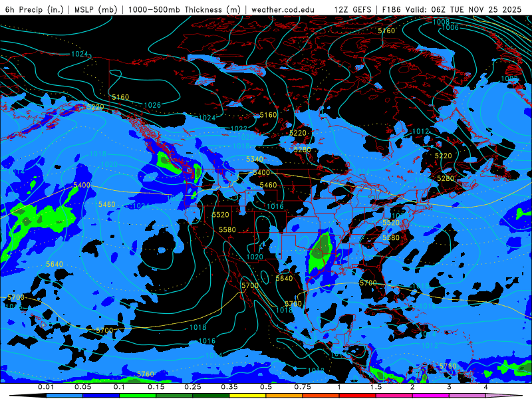Click the 1.5 color scale label
This screenshot has width=532, height=399.
[x=376, y=387]
